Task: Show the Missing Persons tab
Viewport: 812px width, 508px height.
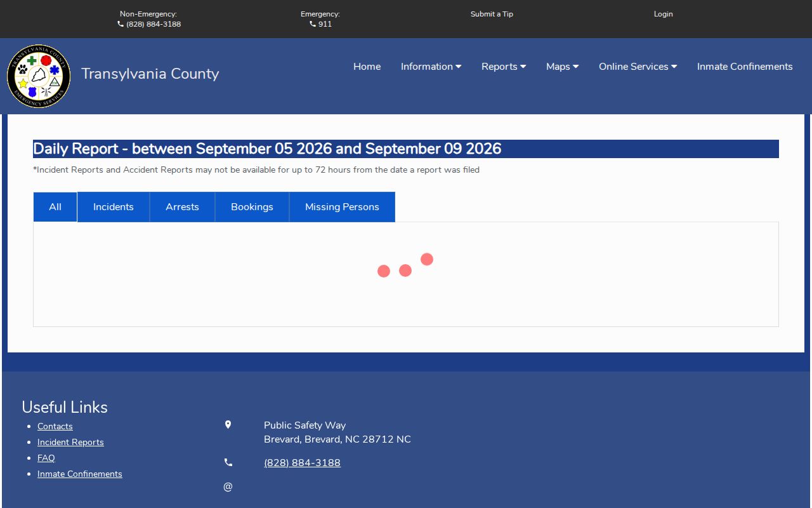Action: (x=342, y=207)
